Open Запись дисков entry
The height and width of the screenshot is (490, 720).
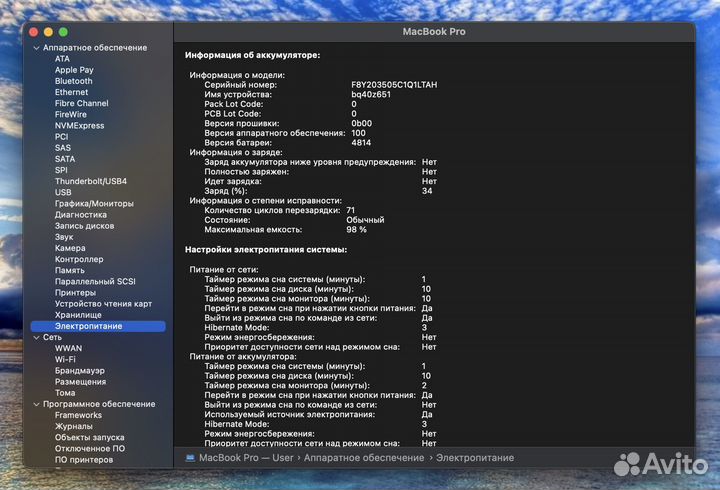click(x=84, y=226)
